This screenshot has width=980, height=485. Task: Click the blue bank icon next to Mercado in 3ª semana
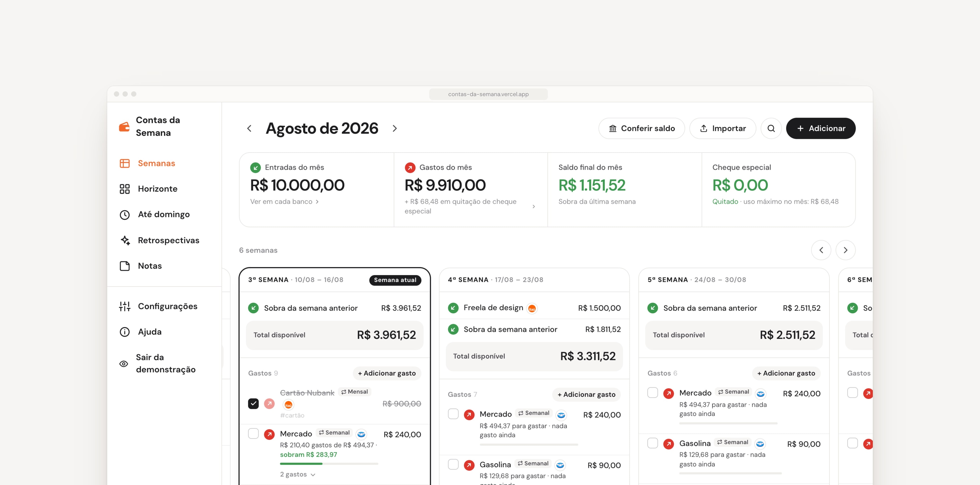click(361, 434)
